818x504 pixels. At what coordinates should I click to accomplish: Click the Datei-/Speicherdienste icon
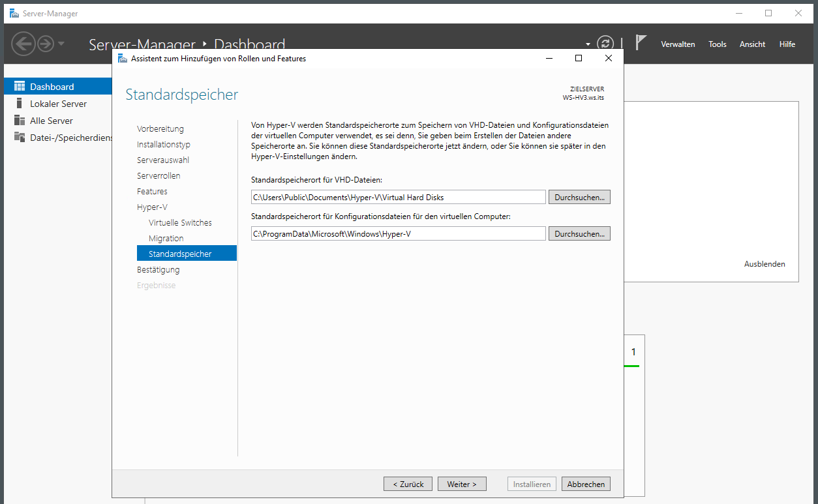tap(19, 138)
